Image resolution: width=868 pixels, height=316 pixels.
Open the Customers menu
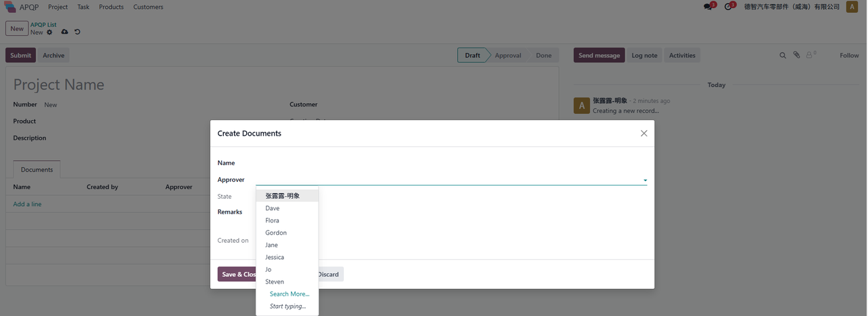pyautogui.click(x=148, y=7)
